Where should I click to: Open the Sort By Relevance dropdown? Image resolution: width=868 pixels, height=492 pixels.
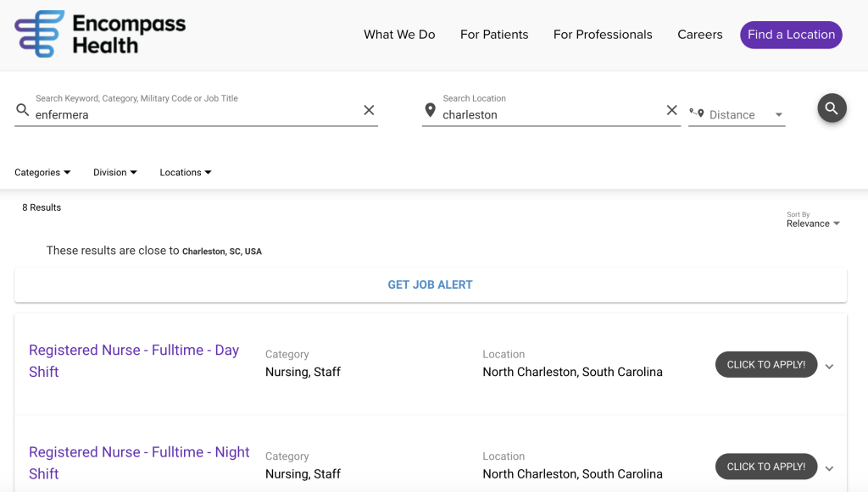point(813,220)
